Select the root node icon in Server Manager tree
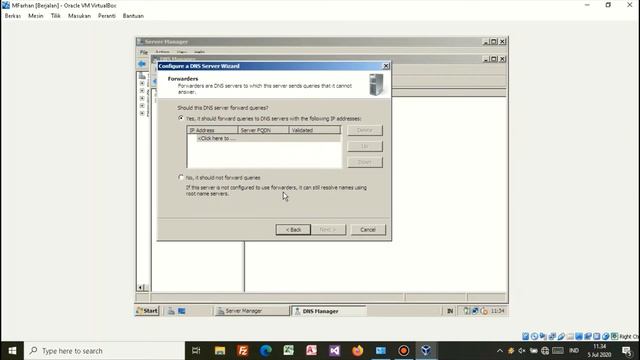The width and height of the screenshot is (640, 360). (x=142, y=76)
